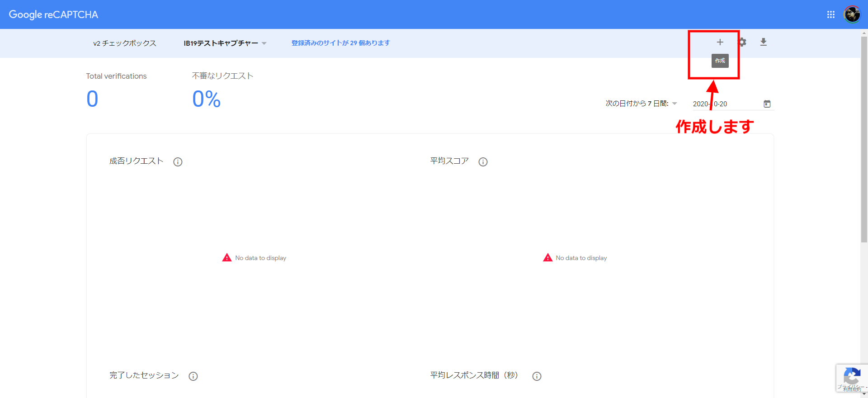The image size is (868, 398).
Task: Click the 作成 tooltip label
Action: pyautogui.click(x=720, y=61)
